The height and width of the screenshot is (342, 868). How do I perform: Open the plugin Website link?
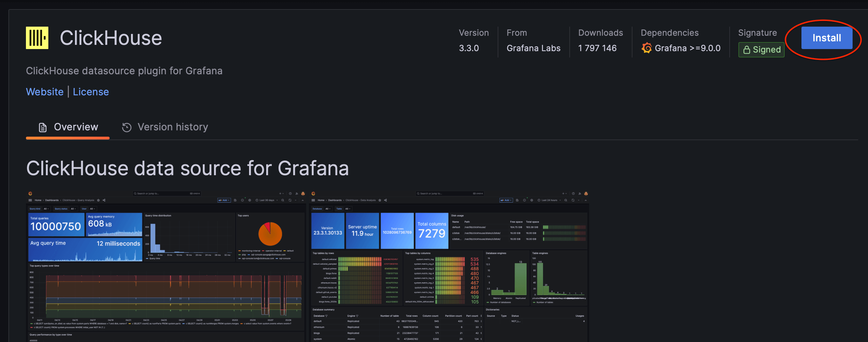[45, 92]
